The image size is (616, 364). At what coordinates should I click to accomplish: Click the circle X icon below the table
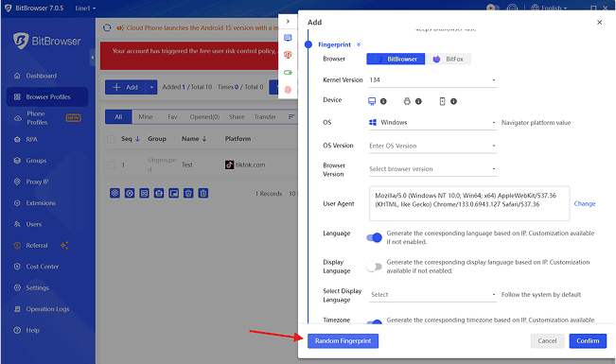click(x=130, y=193)
